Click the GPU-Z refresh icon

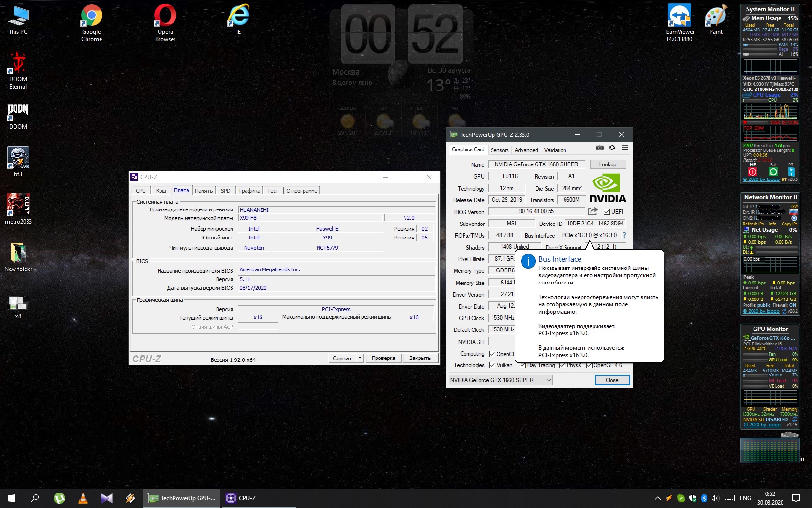click(x=612, y=148)
